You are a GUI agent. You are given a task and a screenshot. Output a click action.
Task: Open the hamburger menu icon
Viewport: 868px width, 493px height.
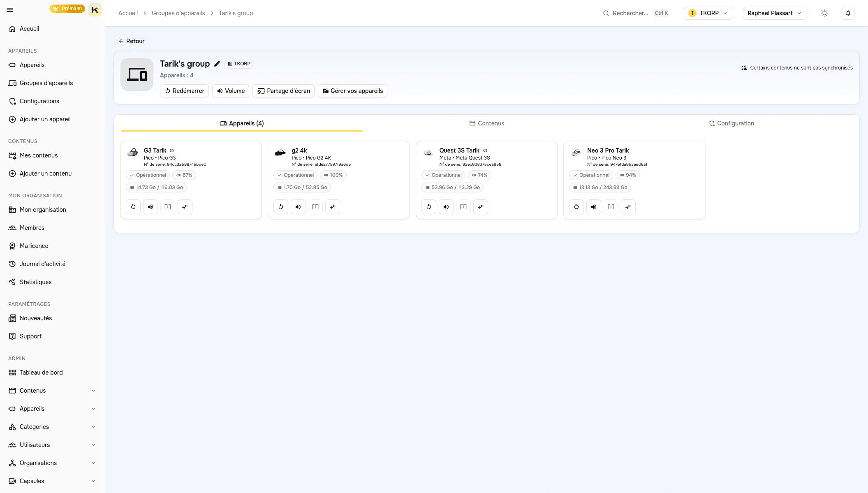[x=10, y=10]
